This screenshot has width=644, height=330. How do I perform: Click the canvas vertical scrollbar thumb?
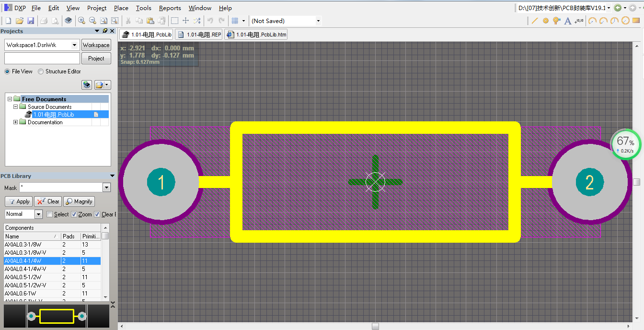tap(636, 182)
